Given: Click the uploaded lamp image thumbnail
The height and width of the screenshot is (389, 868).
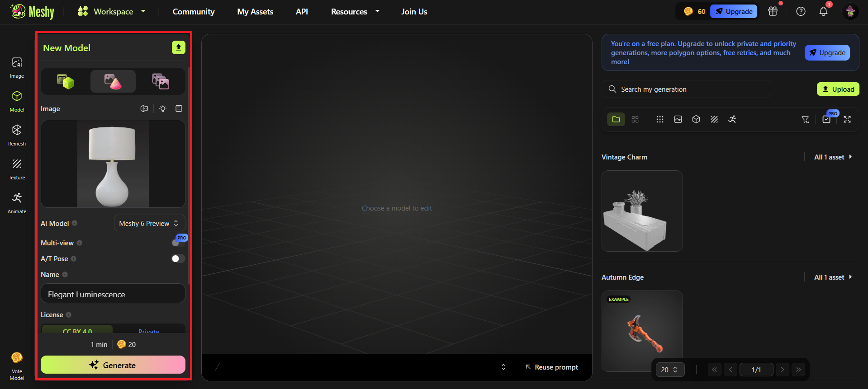Looking at the screenshot, I should (113, 164).
